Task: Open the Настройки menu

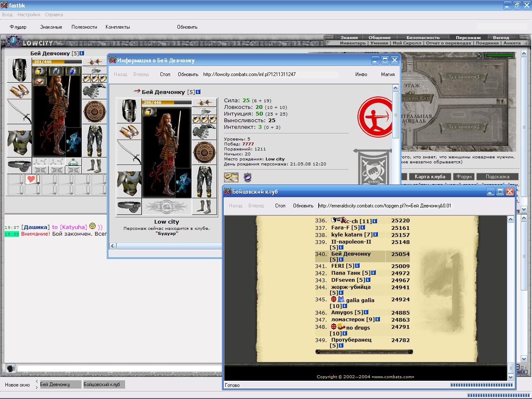Action: (x=29, y=15)
